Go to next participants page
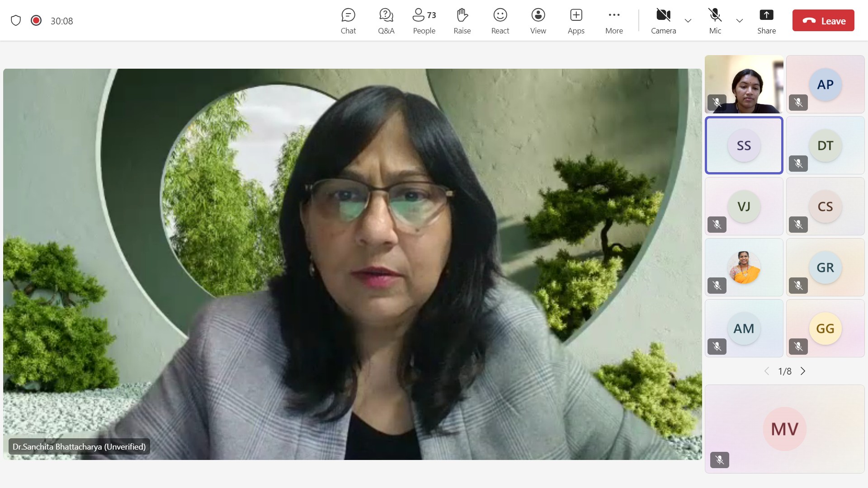868x488 pixels. [x=803, y=371]
